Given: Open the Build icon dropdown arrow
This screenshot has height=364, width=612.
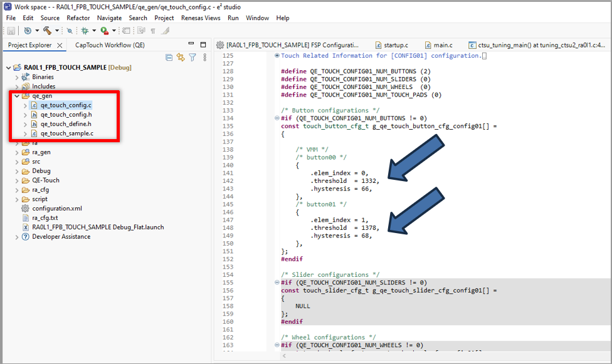Looking at the screenshot, I should pyautogui.click(x=56, y=30).
